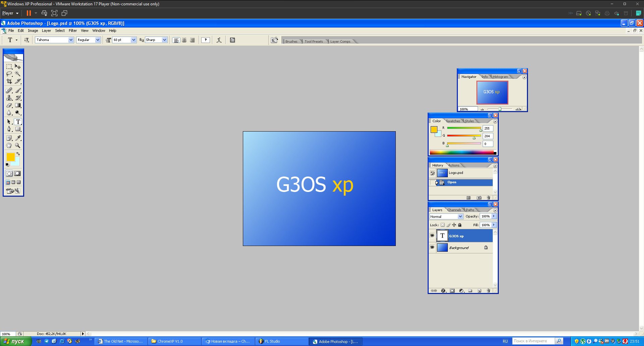The image size is (644, 346).
Task: Enable lock transparent pixels checkbox
Action: click(442, 225)
